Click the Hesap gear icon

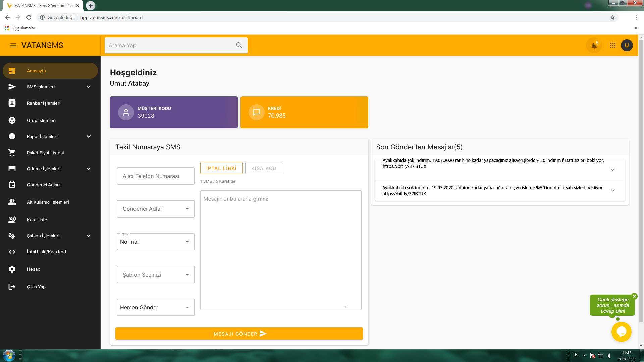click(12, 269)
